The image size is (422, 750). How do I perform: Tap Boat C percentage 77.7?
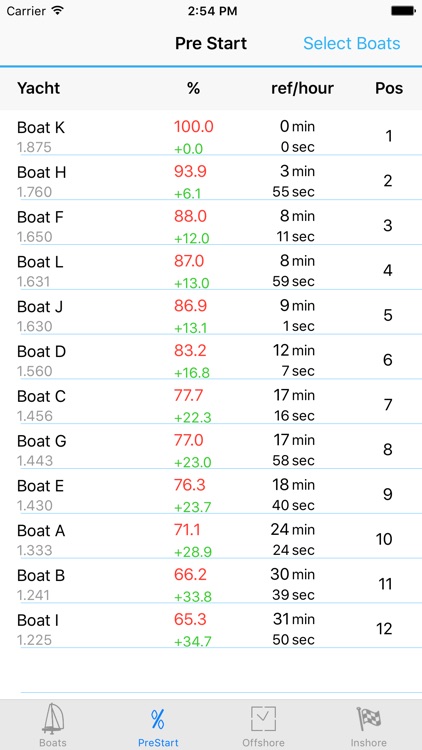(189, 396)
